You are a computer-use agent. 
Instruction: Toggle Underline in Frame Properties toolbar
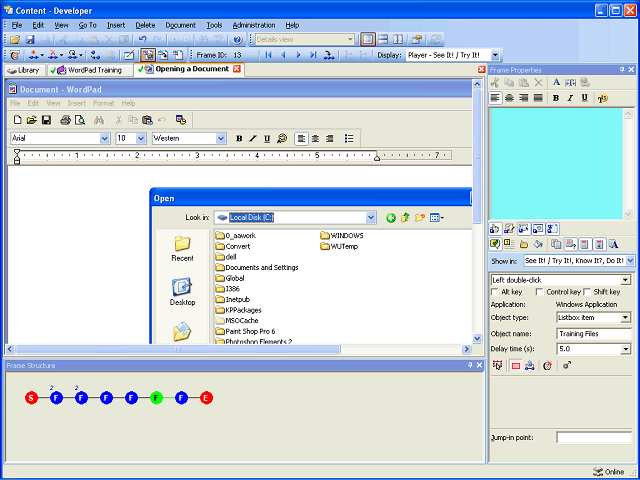585,98
